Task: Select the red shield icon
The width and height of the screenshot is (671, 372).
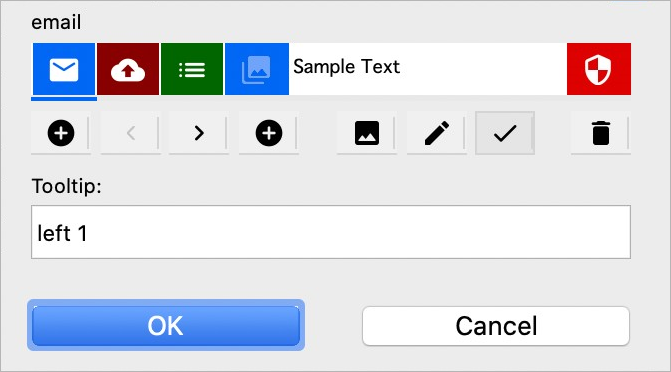Action: click(599, 69)
